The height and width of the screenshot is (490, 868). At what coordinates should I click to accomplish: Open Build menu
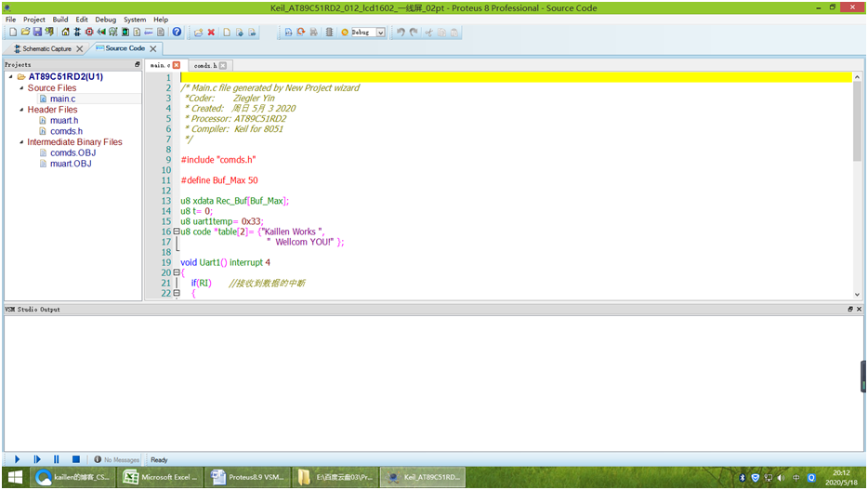coord(60,20)
